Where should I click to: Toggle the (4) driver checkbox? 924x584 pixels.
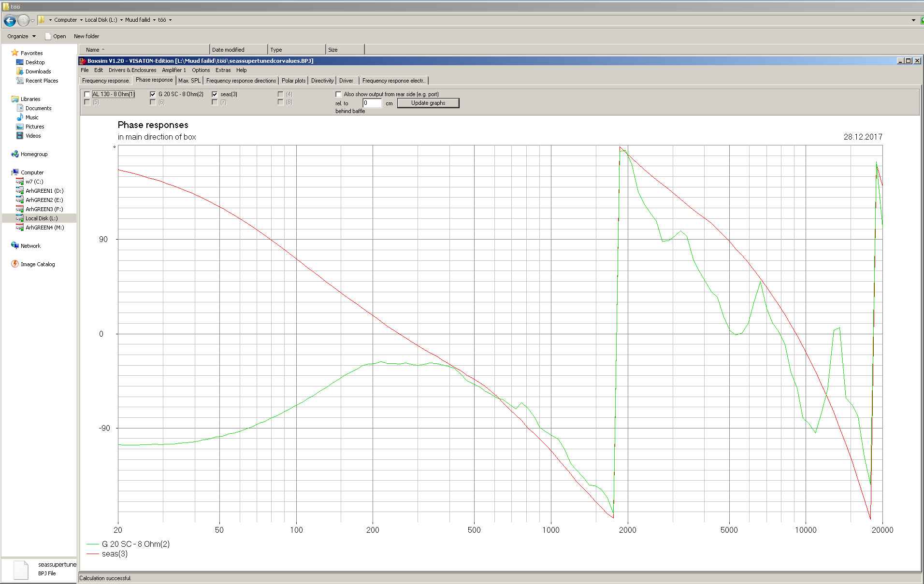point(280,94)
